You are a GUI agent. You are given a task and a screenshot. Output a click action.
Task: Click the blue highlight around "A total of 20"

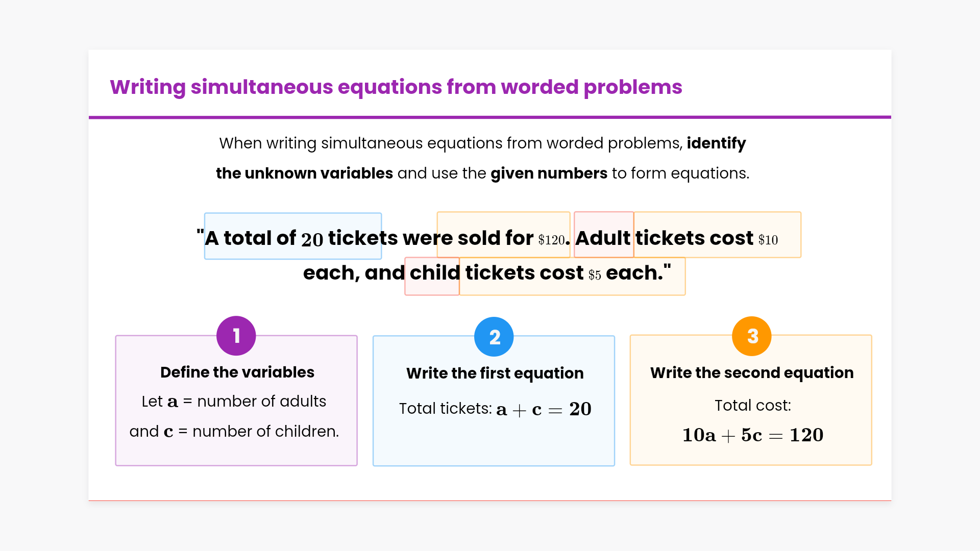(292, 236)
